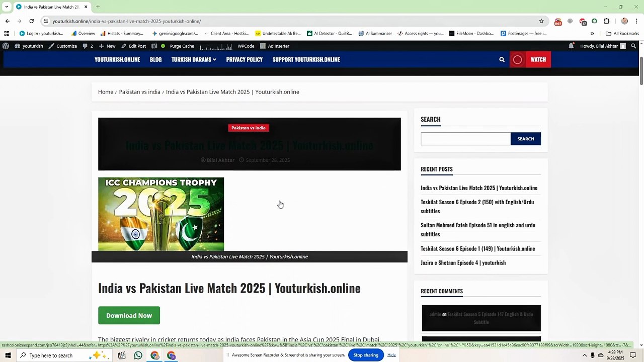Viewport: 644px width, 362px height.
Task: Open the Windows Start menu
Action: tap(8, 355)
